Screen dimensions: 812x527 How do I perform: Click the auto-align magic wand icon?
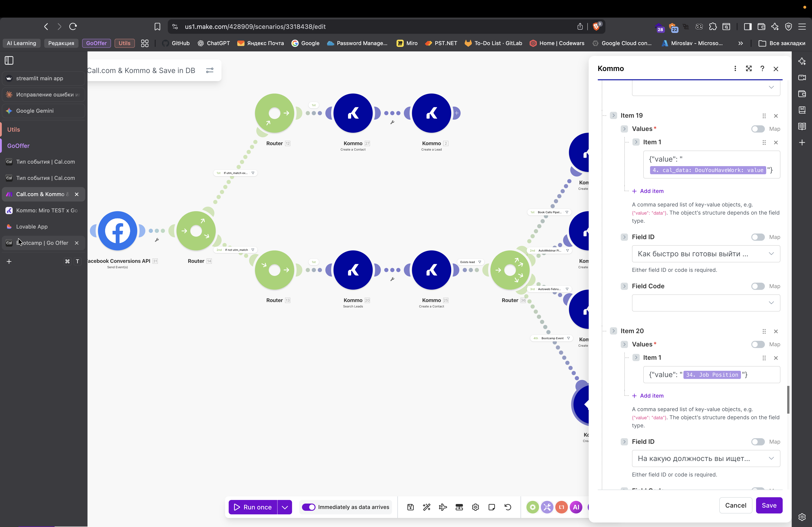click(x=427, y=507)
